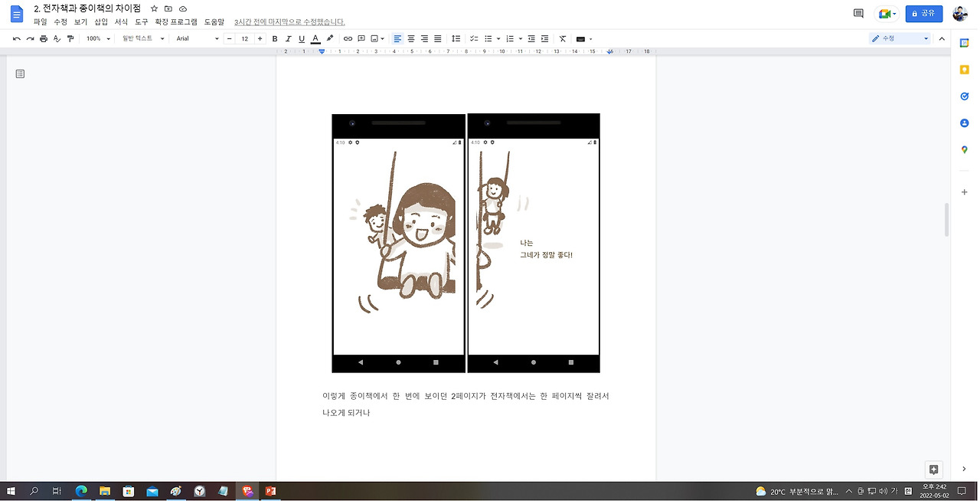The height and width of the screenshot is (501, 980).
Task: Open the 수정 editing mode dropdown
Action: (900, 38)
